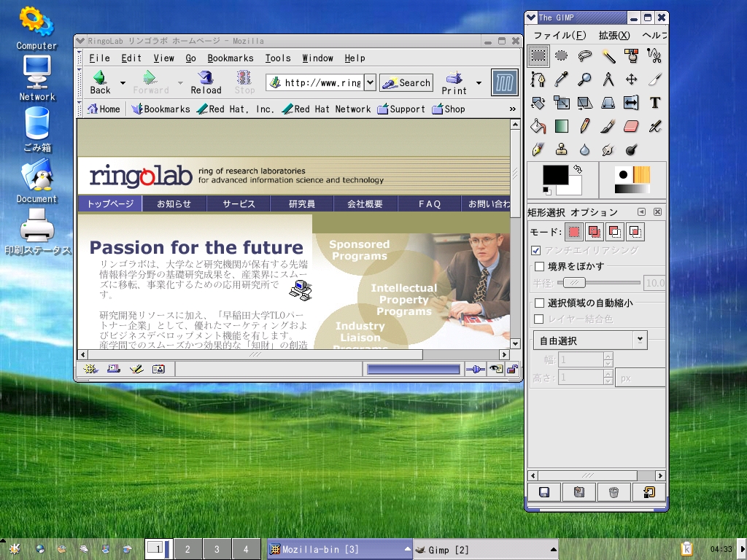747x560 pixels.
Task: Open the Print button dropdown arrow
Action: (x=479, y=83)
